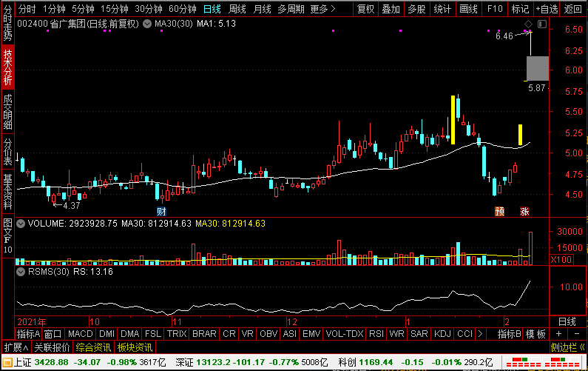The width and height of the screenshot is (588, 371).
Task: Add stock with +自选 button
Action: click(x=547, y=9)
